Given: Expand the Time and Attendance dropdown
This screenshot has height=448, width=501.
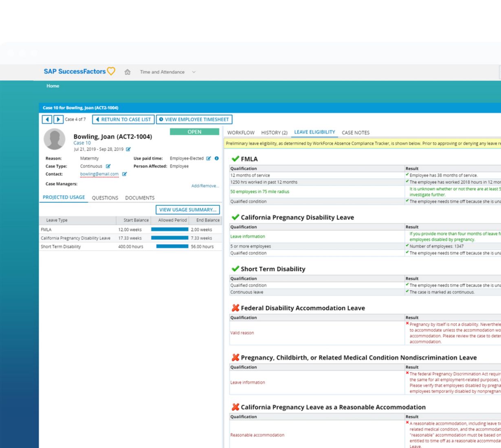Looking at the screenshot, I should (x=194, y=72).
